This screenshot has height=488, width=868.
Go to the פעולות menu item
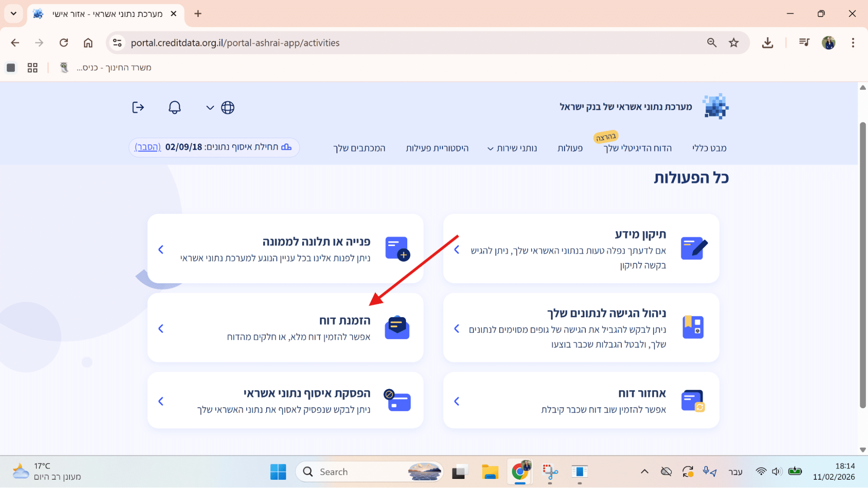point(570,148)
